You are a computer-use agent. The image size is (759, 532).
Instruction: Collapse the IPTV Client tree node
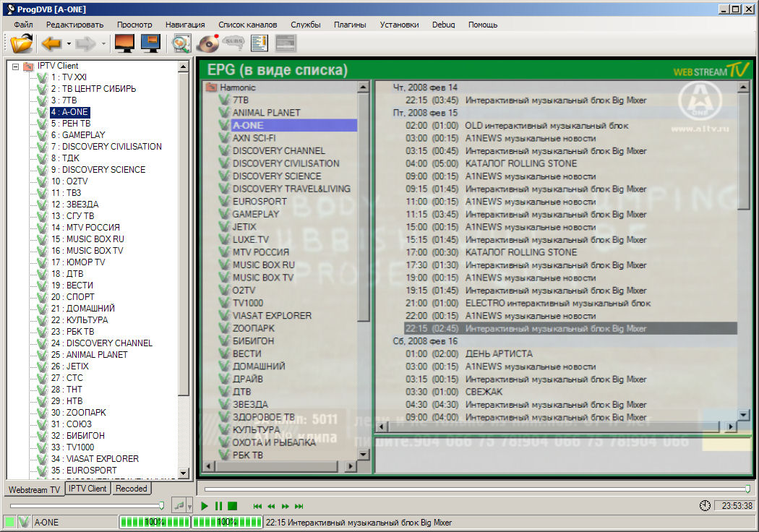pos(15,66)
